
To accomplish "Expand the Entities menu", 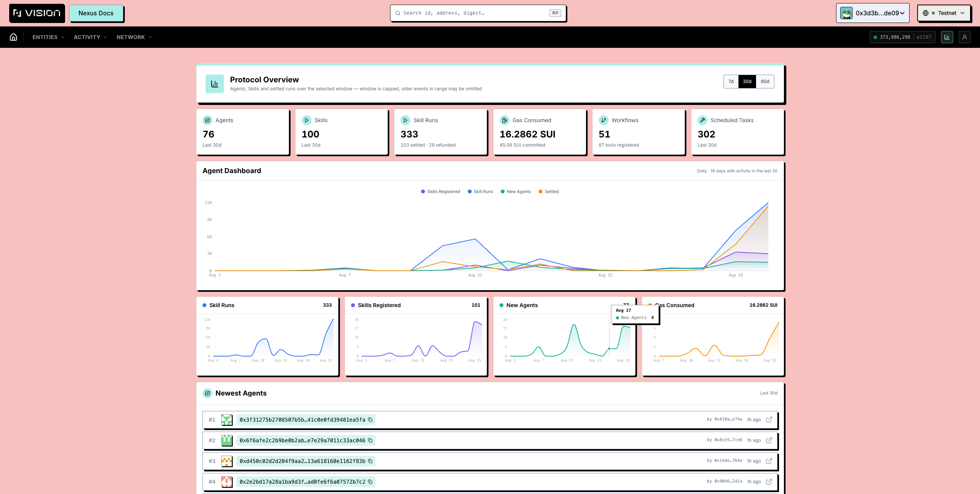I will click(x=48, y=37).
